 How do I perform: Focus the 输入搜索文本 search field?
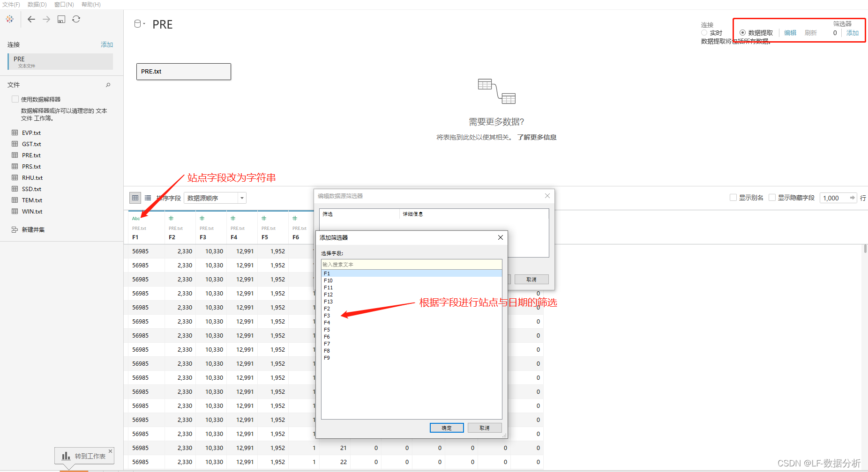(412, 265)
